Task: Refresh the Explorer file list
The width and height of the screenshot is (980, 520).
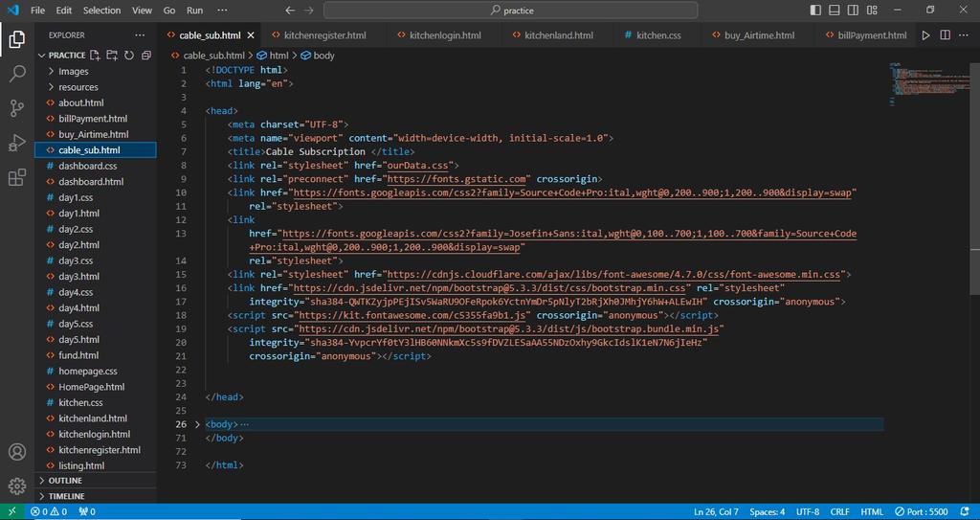Action: (129, 56)
